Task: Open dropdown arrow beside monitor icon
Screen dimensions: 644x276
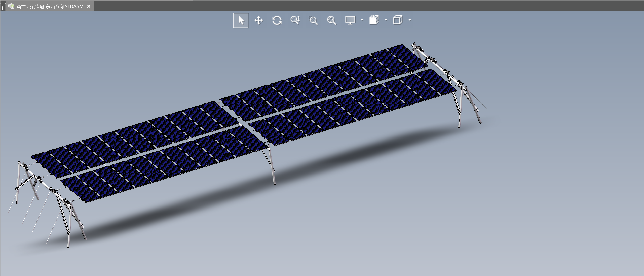Action: point(362,20)
